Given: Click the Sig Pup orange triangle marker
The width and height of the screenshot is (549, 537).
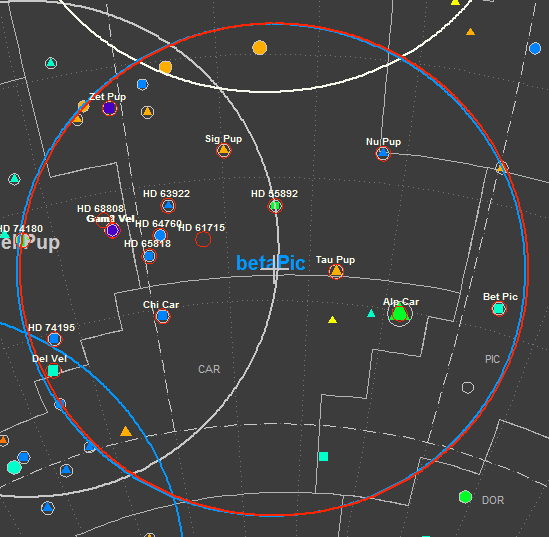Looking at the screenshot, I should point(223,151).
